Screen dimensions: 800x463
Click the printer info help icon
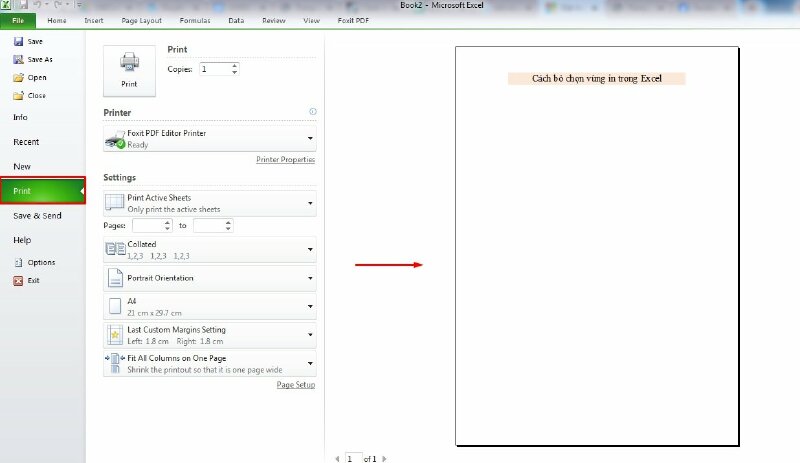pyautogui.click(x=313, y=111)
